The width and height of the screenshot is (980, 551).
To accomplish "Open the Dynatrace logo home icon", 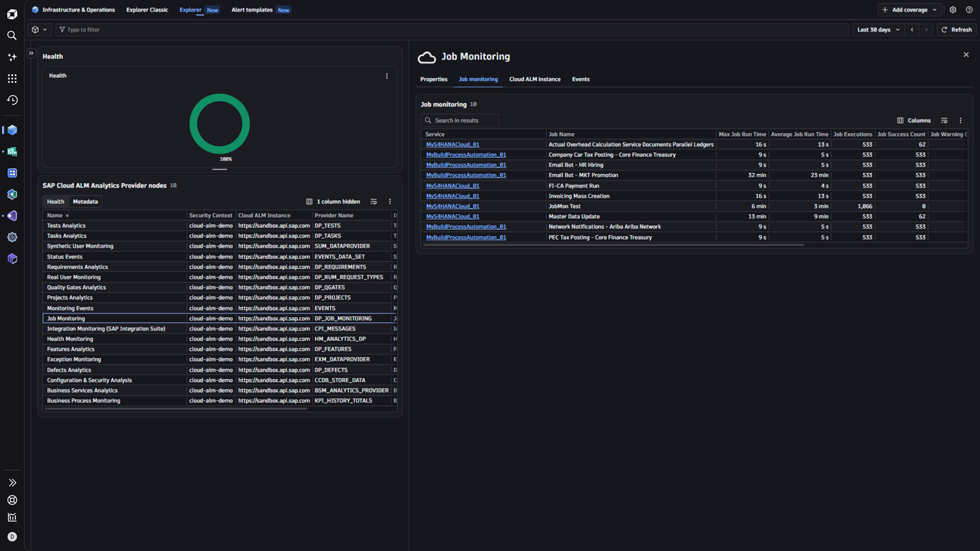I will click(x=12, y=14).
